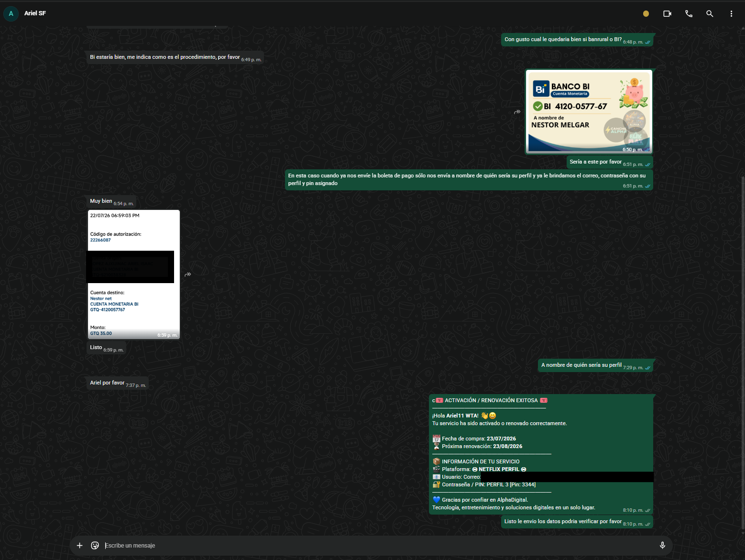Click the "6:48 p. m." message timestamp
Image resolution: width=745 pixels, height=560 pixels.
[x=633, y=42]
